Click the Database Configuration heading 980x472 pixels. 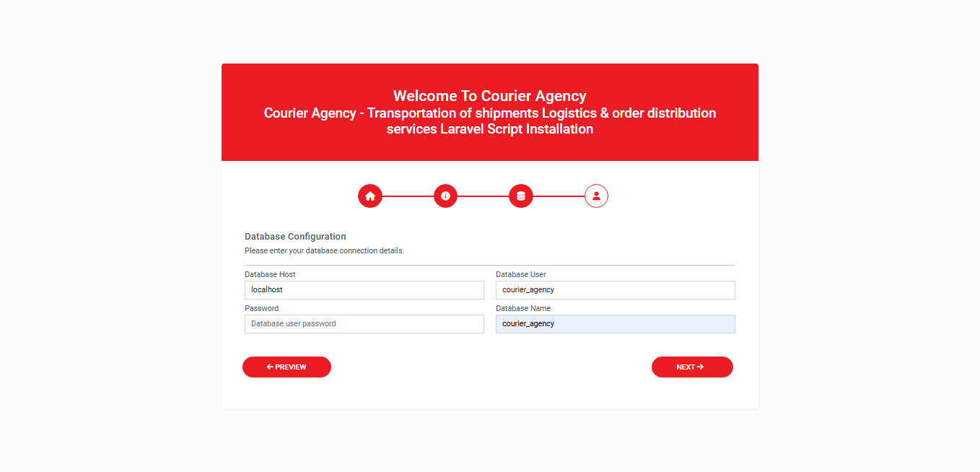(x=295, y=237)
